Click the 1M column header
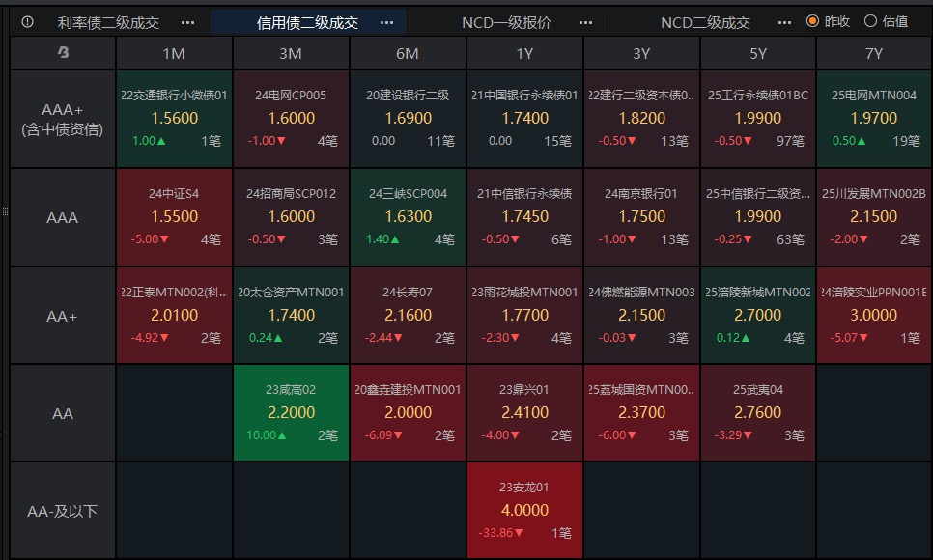Screen dimensions: 933x560 pos(174,53)
